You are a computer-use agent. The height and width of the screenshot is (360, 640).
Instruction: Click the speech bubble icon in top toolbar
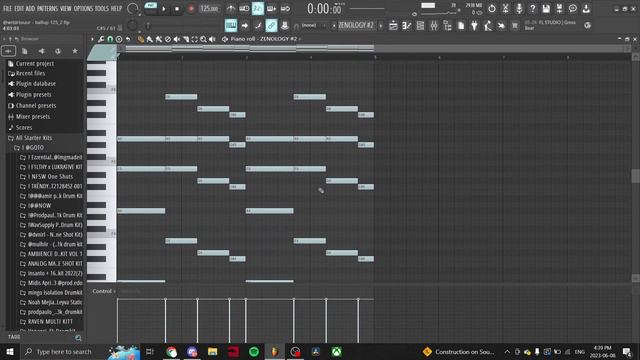573,8
